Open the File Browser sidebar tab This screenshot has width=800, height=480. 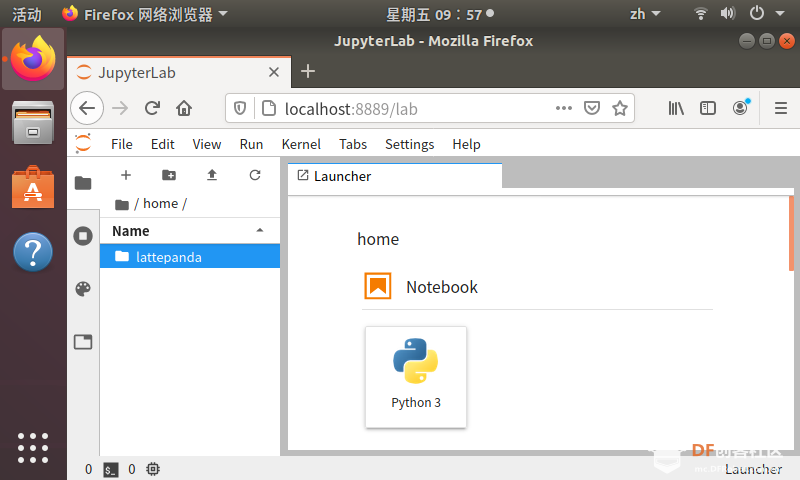pyautogui.click(x=83, y=183)
